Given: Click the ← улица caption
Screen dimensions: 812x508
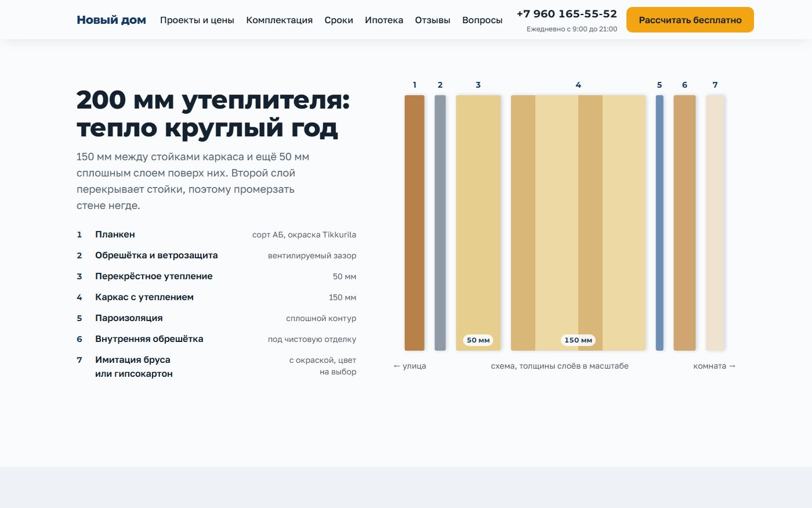Looking at the screenshot, I should tap(409, 366).
